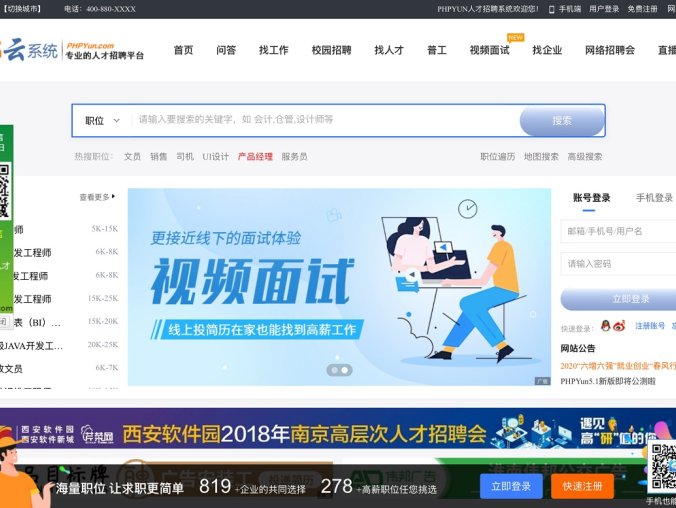Screen dimensions: 676x508
Task: Click hot search keyword 服务员
Action: (294, 157)
